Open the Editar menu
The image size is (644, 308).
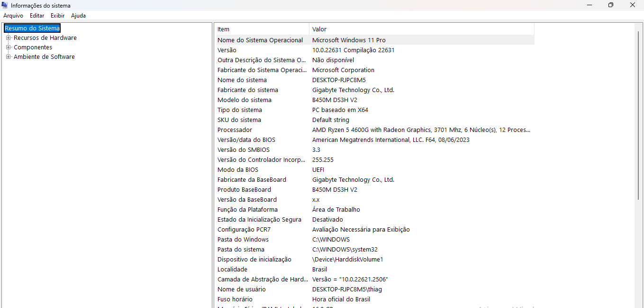[x=37, y=16]
